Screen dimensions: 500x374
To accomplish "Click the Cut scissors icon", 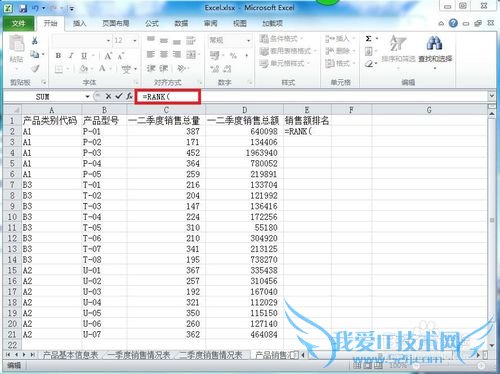I will pos(35,41).
